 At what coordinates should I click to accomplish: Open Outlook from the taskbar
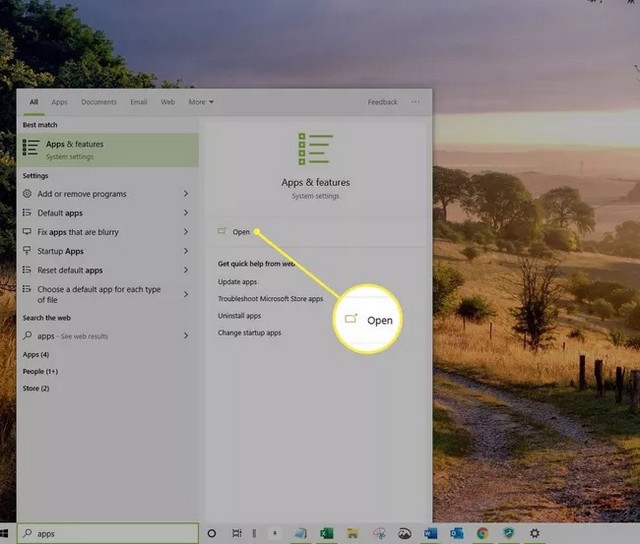click(456, 534)
